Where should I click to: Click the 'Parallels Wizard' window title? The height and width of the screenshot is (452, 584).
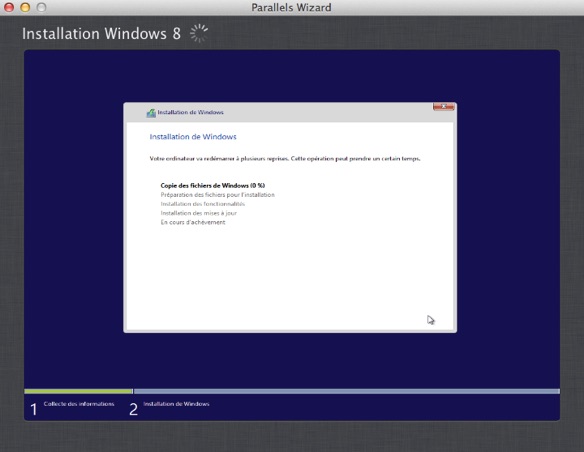(x=291, y=7)
